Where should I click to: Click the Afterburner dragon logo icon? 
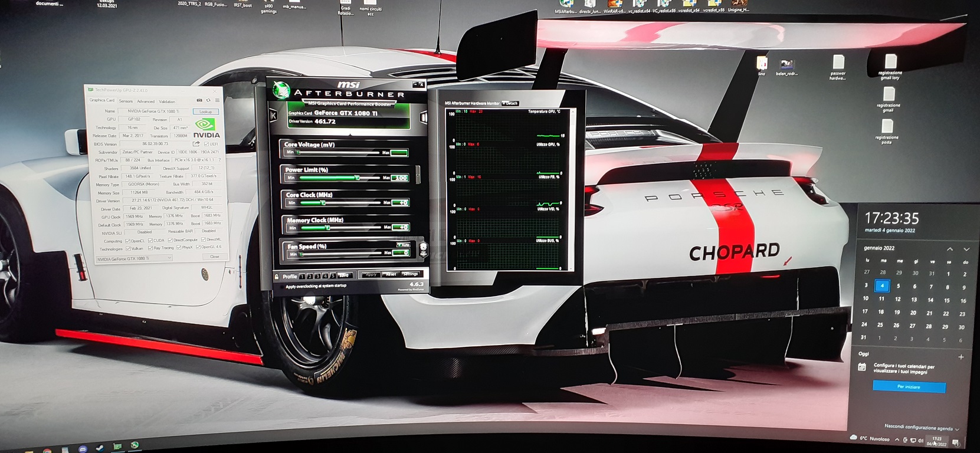(x=281, y=90)
